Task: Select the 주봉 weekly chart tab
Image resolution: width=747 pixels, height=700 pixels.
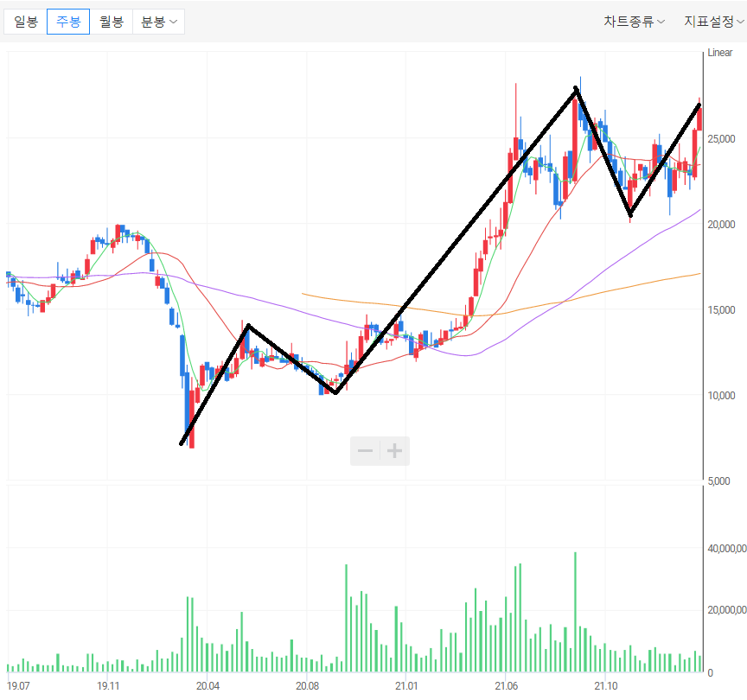Action: (x=68, y=22)
